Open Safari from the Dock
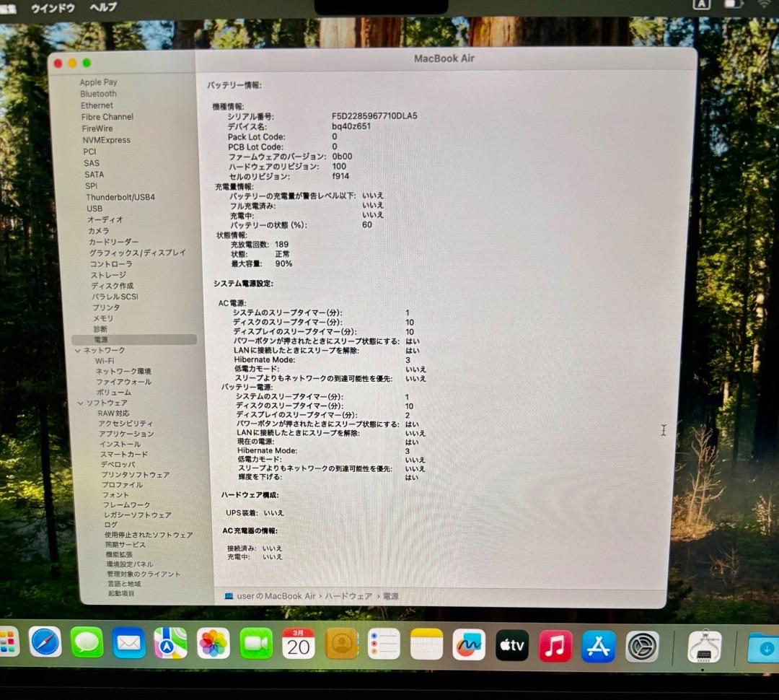779x700 pixels. point(45,642)
